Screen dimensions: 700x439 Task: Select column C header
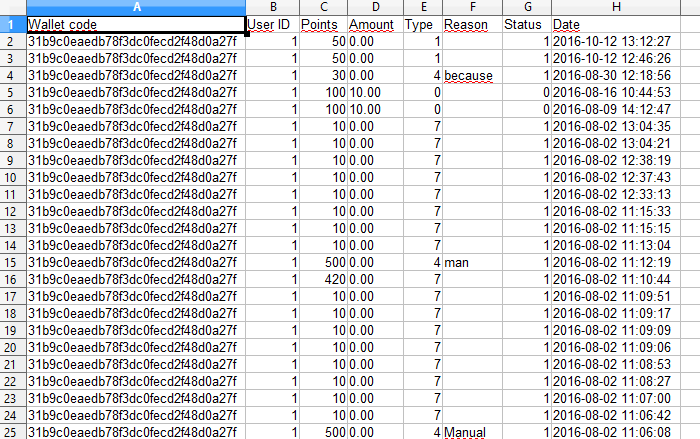[x=324, y=7]
